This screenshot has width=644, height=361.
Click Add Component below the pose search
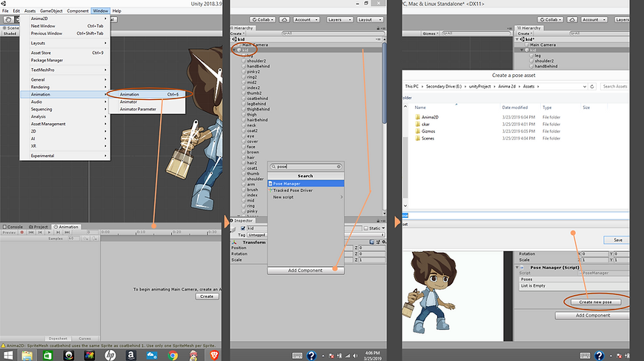pos(305,271)
